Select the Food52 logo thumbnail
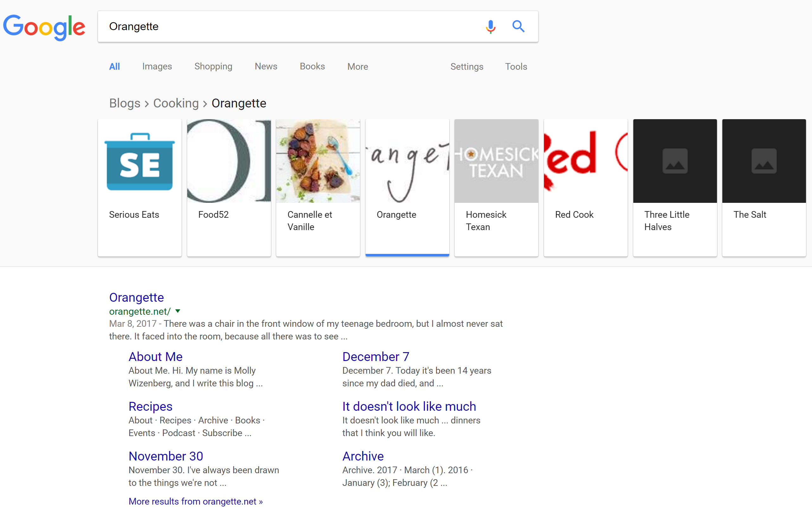812x509 pixels. 229,161
